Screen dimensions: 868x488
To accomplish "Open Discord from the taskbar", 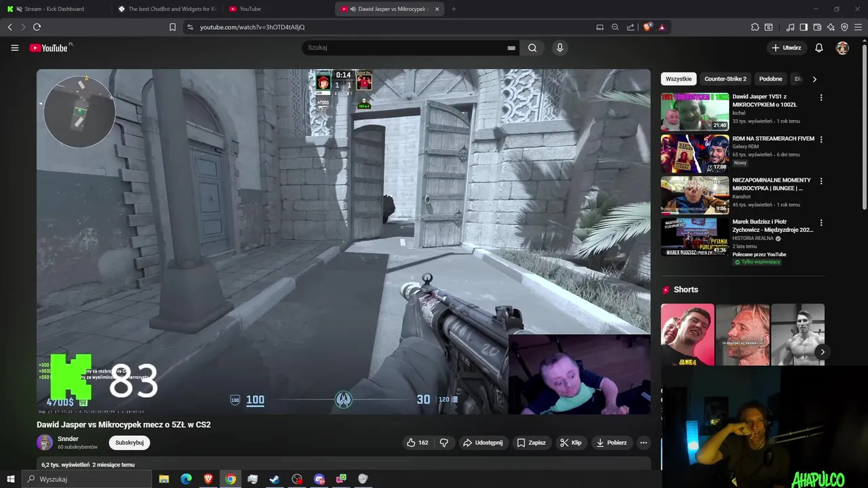I will [319, 479].
